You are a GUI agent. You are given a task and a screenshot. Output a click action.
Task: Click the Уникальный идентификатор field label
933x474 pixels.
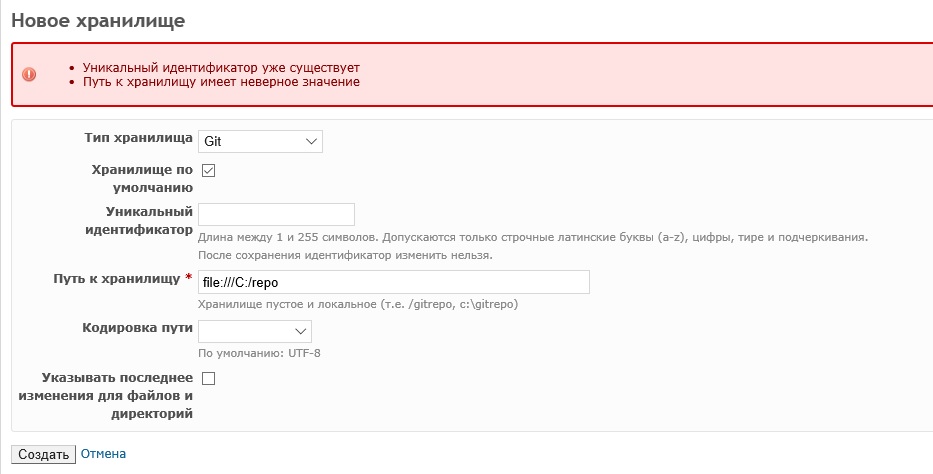[139, 221]
